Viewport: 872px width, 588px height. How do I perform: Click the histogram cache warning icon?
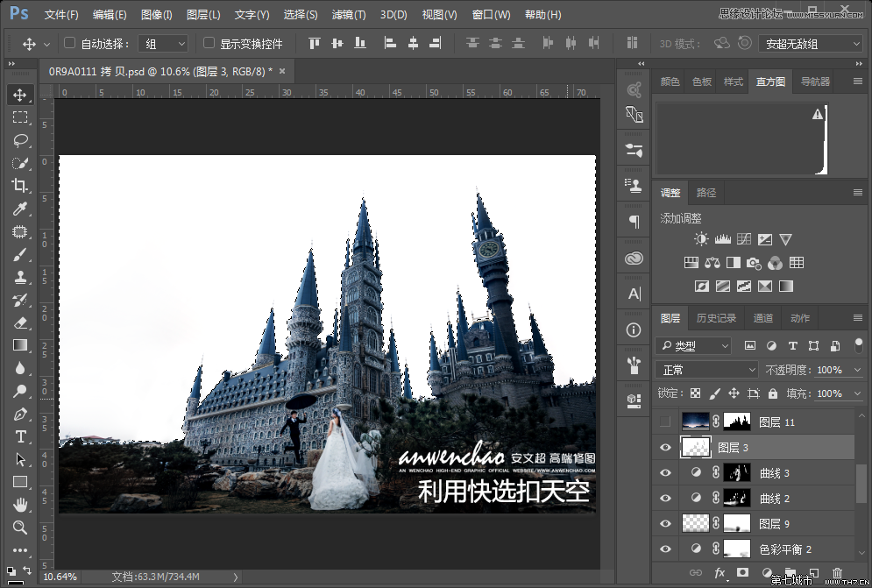[x=818, y=114]
